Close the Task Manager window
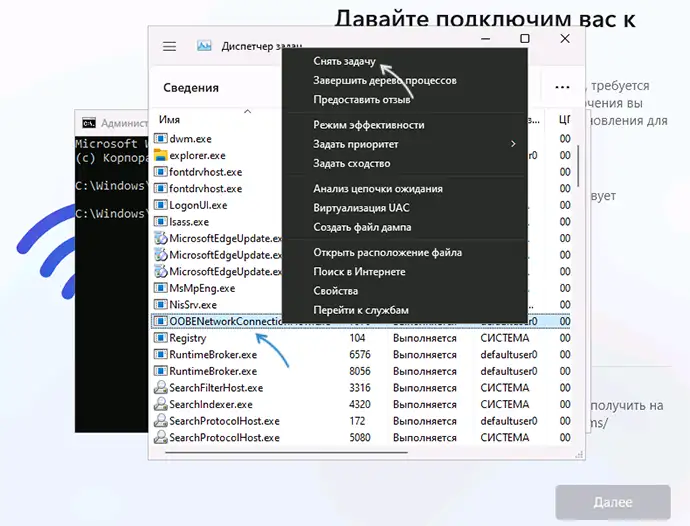Viewport: 690px width, 526px height. [565, 39]
